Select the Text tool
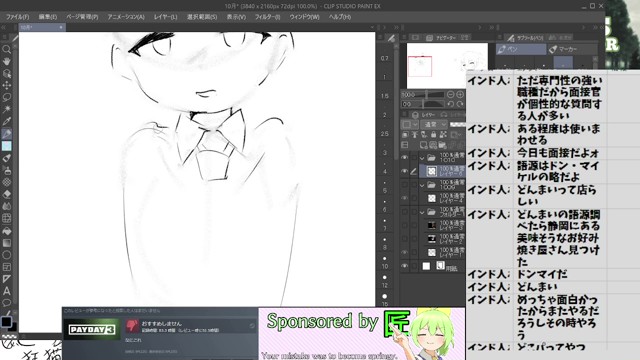Screen dimensions: 640x360 [x=7, y=291]
